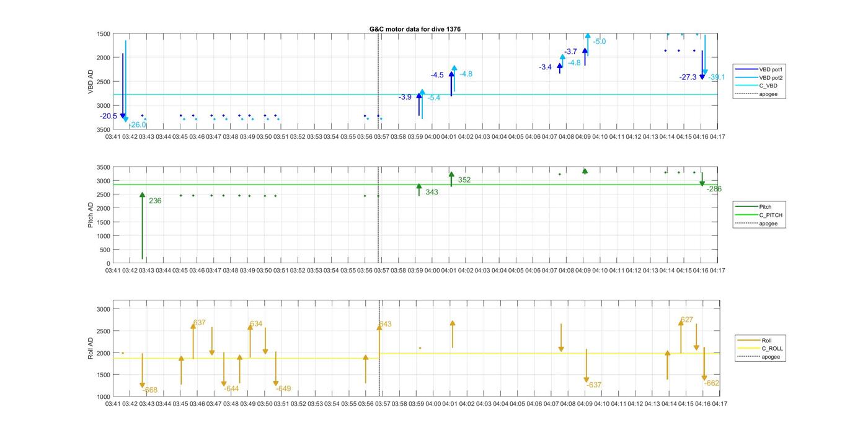868x446 pixels.
Task: Click the VBD pot1 legend entry
Action: (x=768, y=69)
